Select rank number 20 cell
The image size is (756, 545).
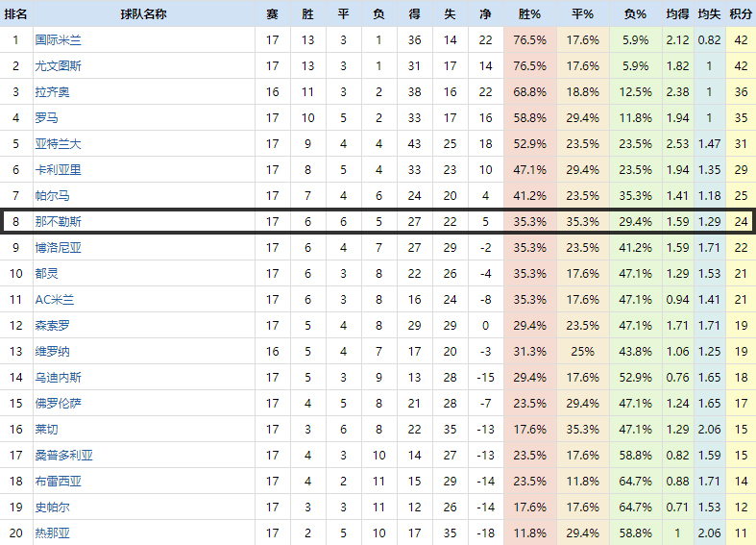(x=15, y=533)
